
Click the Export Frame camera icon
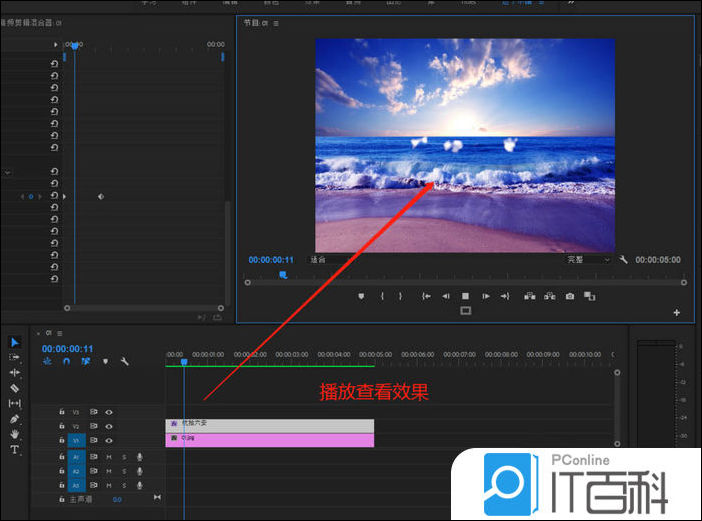click(570, 296)
